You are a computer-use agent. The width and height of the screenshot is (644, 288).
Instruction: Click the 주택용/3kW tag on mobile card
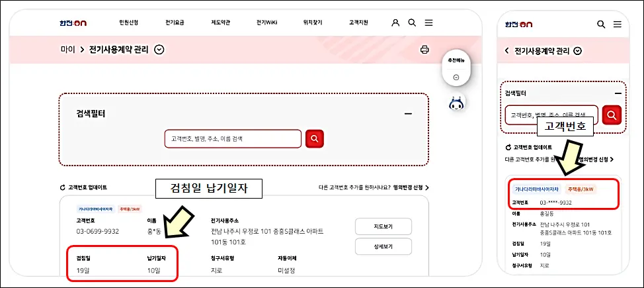point(581,189)
